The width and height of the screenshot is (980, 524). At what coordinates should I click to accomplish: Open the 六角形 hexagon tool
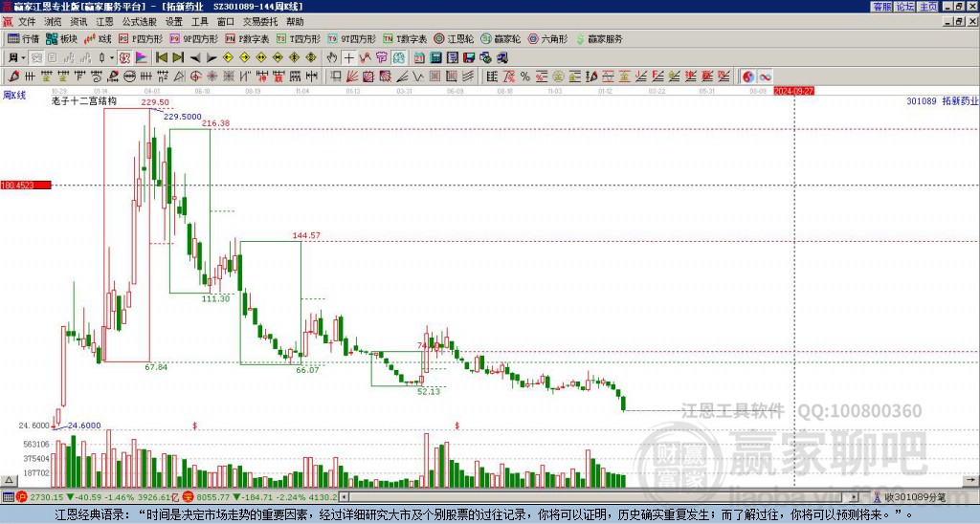[x=547, y=38]
